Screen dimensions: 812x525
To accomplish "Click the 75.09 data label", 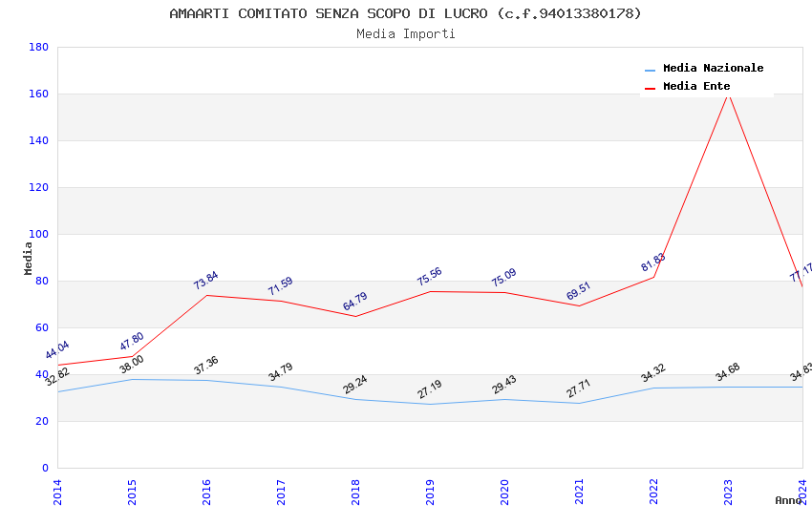I will click(504, 278).
